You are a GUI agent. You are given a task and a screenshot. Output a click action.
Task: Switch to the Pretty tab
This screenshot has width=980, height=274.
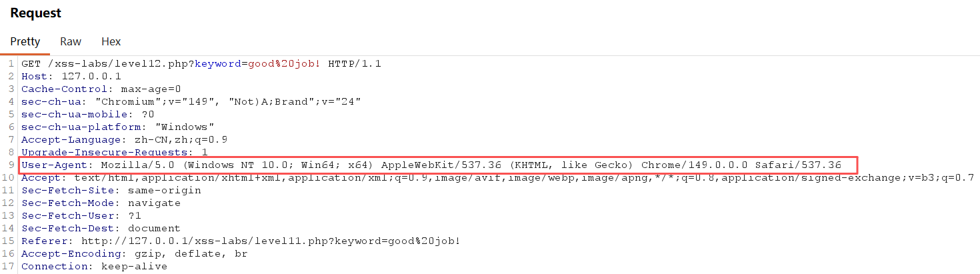pos(25,41)
